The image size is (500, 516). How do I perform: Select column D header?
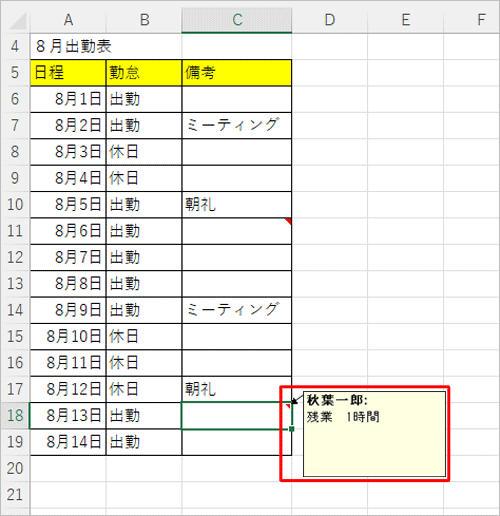330,20
